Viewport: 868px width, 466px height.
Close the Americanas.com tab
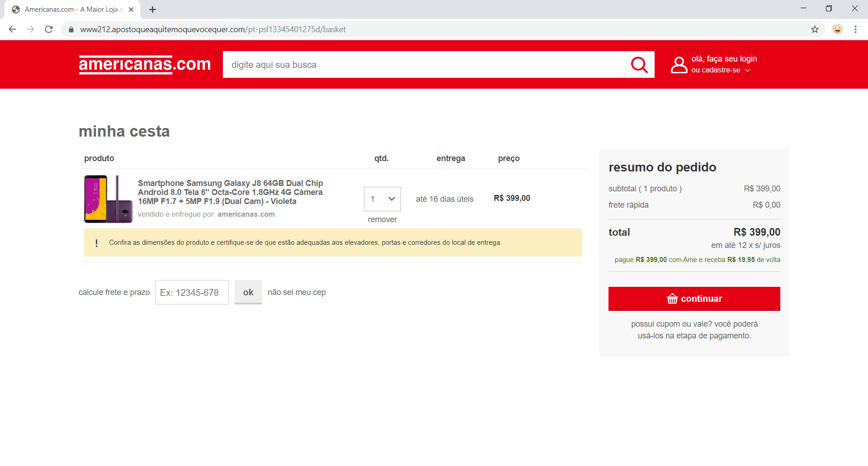131,10
